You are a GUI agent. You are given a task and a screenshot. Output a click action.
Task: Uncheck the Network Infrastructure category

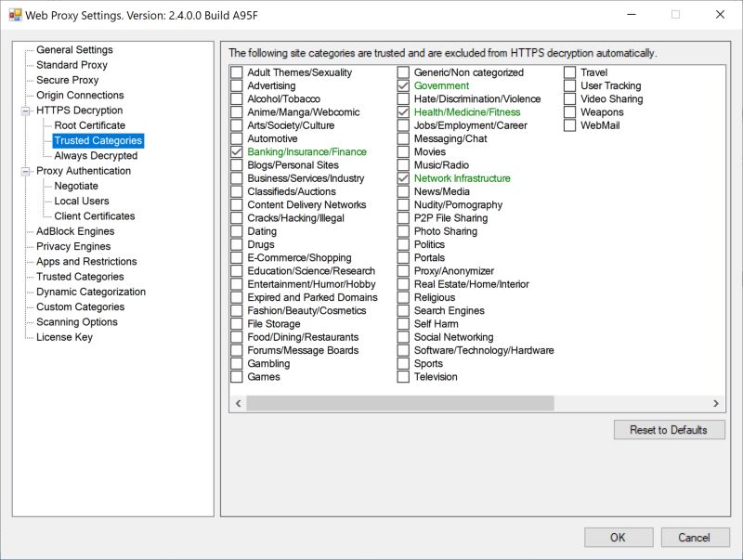[401, 177]
